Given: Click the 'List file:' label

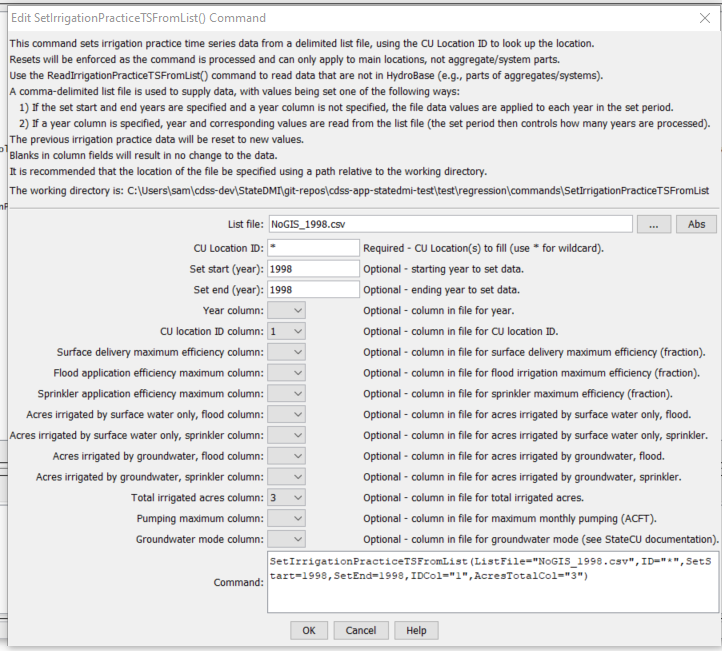Looking at the screenshot, I should click(x=245, y=224).
